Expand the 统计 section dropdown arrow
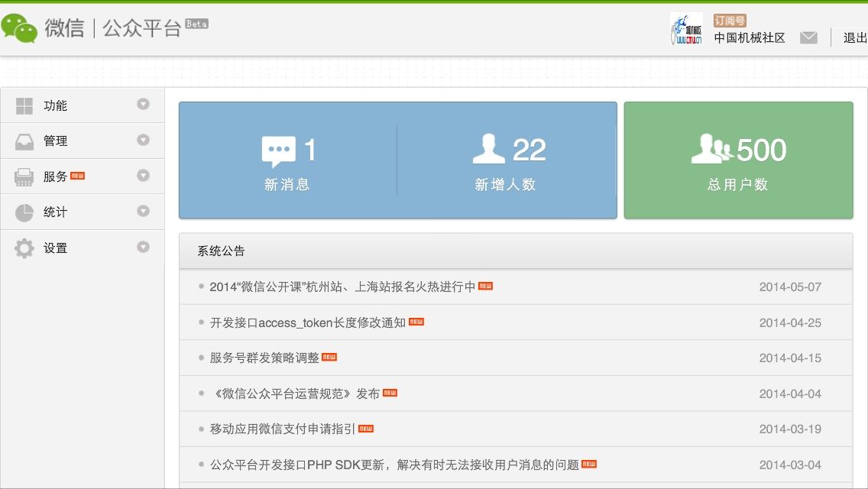 coord(143,212)
